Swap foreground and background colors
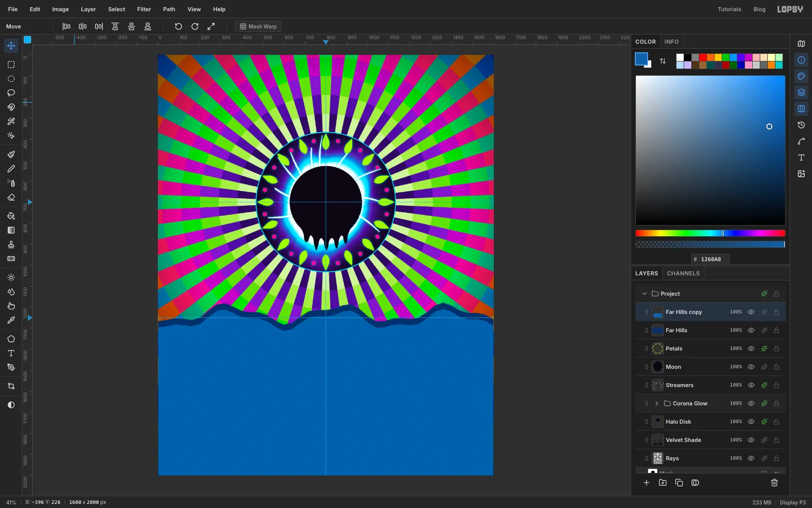The height and width of the screenshot is (508, 812). point(663,61)
